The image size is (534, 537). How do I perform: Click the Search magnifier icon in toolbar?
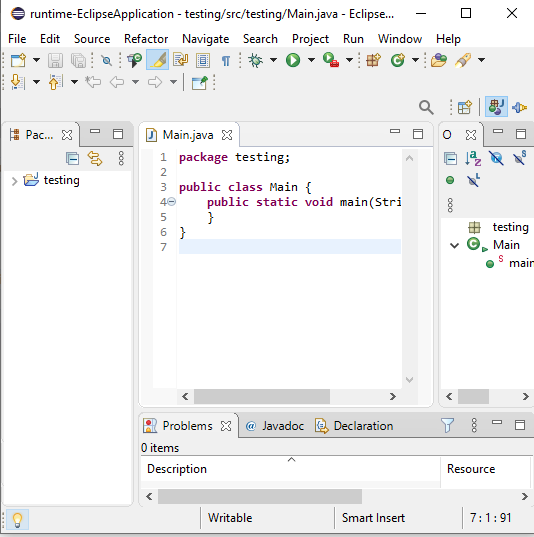point(426,108)
